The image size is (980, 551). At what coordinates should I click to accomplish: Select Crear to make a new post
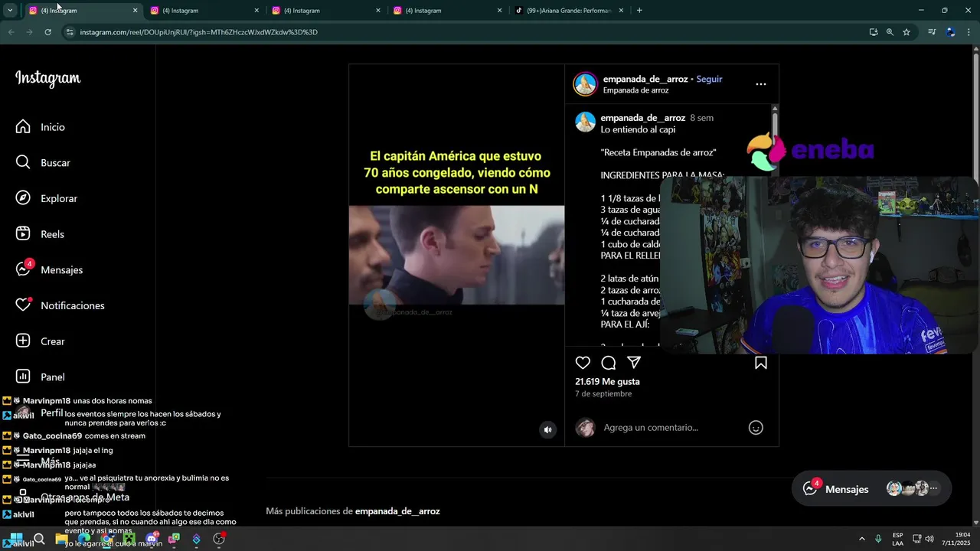pos(40,341)
